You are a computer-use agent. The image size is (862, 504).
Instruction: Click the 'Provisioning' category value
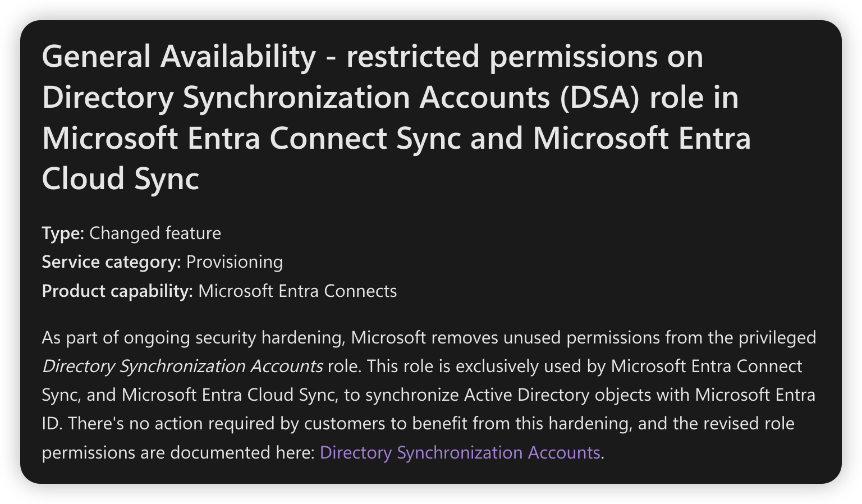235,262
